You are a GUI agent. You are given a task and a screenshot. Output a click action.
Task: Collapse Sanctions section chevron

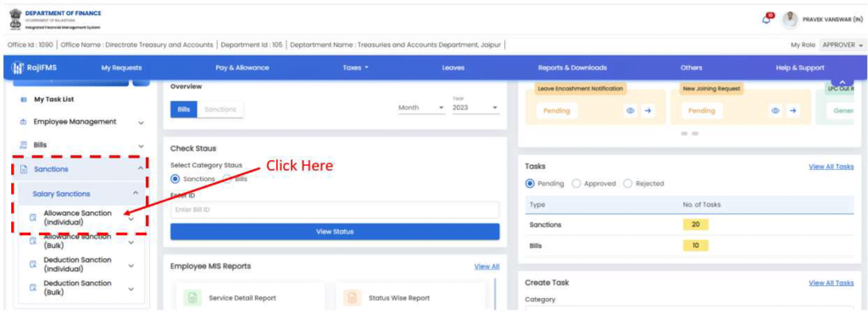[x=141, y=168]
